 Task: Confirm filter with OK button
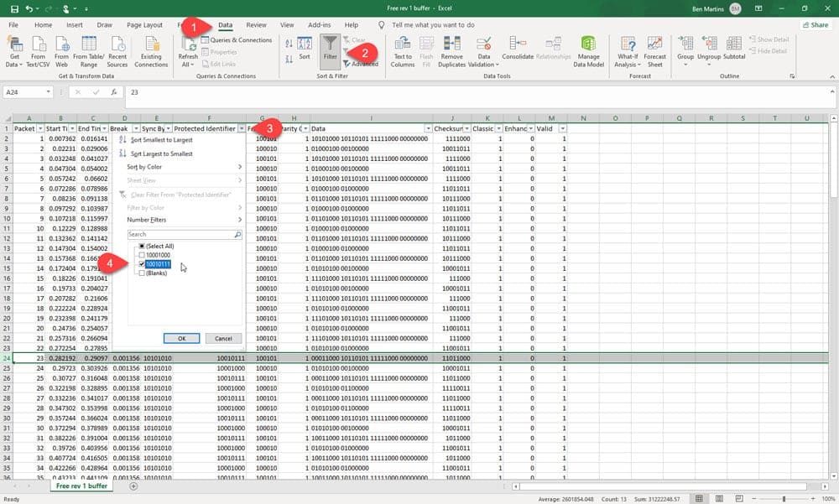pos(181,339)
